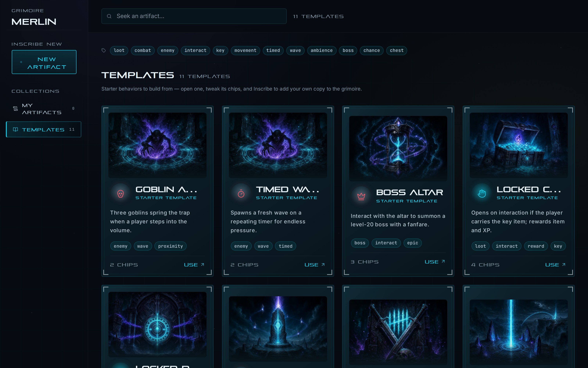This screenshot has width=588, height=368.
Task: Click the tag icon beside filter chips
Action: [x=104, y=50]
